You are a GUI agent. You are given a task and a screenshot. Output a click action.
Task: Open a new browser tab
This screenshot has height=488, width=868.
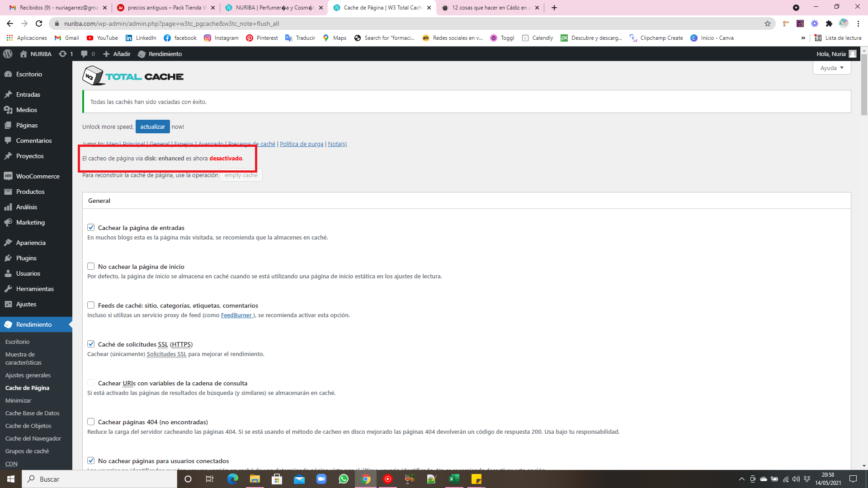(554, 8)
